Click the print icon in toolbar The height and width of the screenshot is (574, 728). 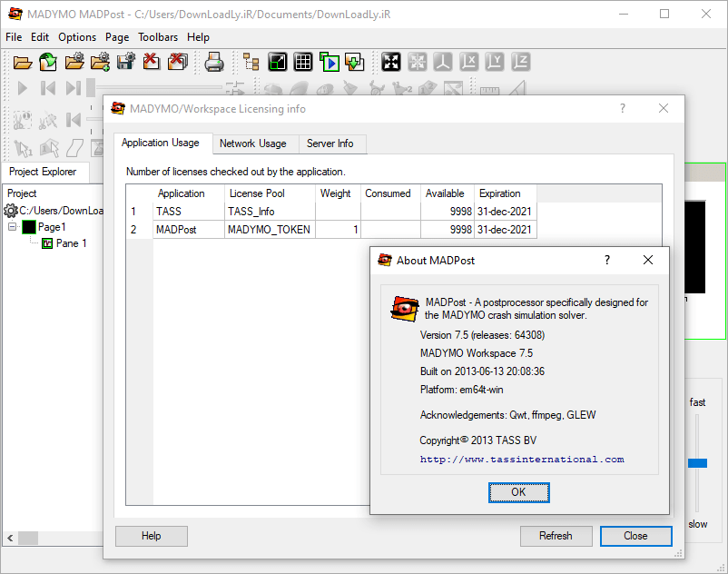(213, 62)
